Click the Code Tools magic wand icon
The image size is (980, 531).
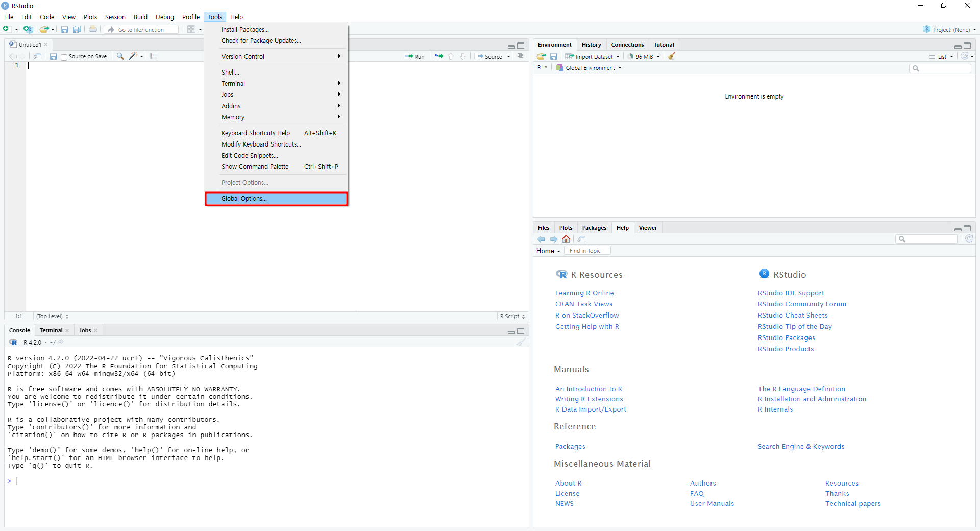pyautogui.click(x=133, y=56)
